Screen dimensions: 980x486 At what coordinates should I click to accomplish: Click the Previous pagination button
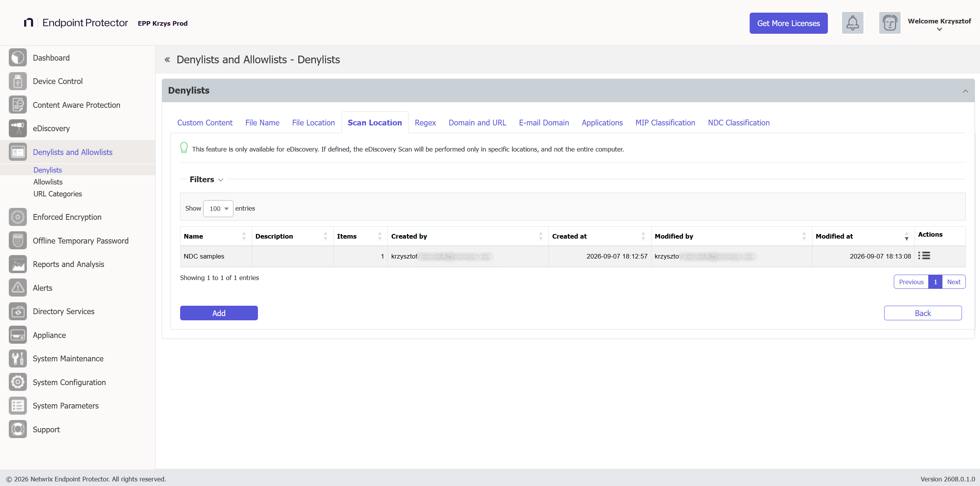pos(911,282)
